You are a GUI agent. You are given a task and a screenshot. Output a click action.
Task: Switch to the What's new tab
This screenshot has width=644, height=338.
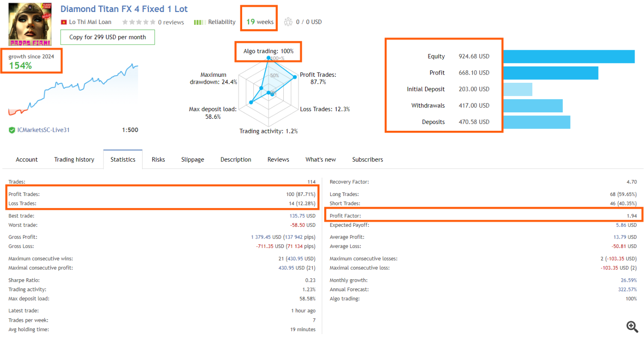point(321,160)
